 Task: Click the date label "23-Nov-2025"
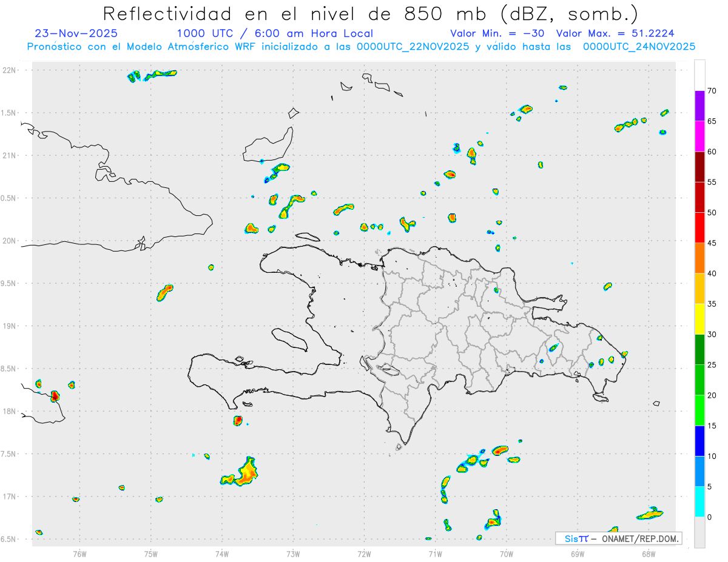coord(76,33)
